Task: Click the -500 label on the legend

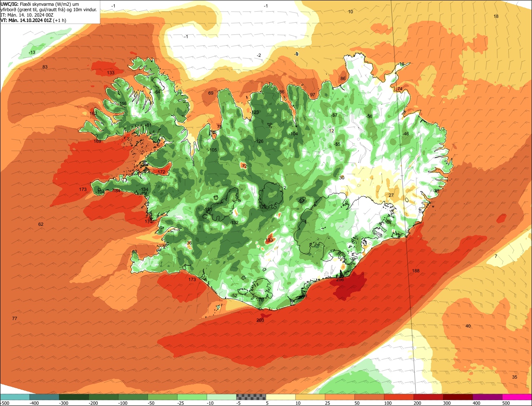Action: [x=5, y=403]
